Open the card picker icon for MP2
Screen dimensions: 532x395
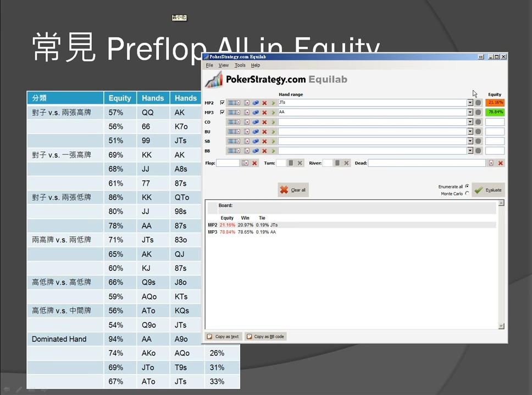coord(247,103)
